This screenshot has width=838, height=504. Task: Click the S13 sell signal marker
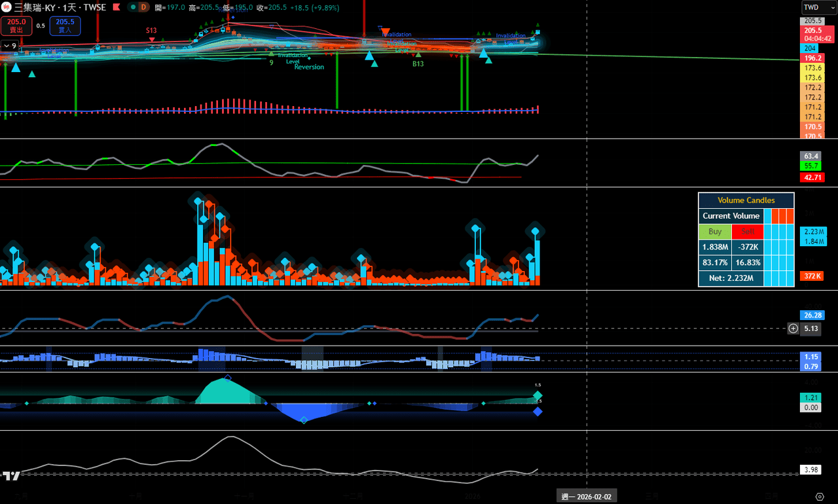[152, 31]
